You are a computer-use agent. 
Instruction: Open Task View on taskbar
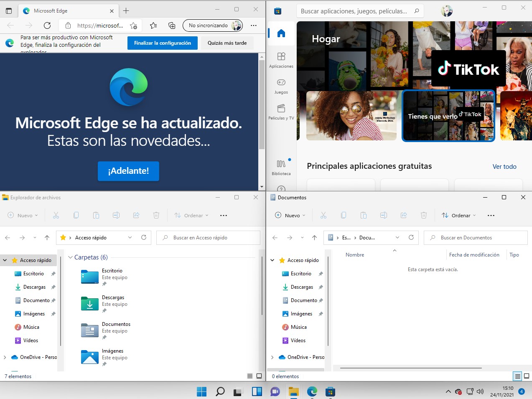pyautogui.click(x=238, y=391)
